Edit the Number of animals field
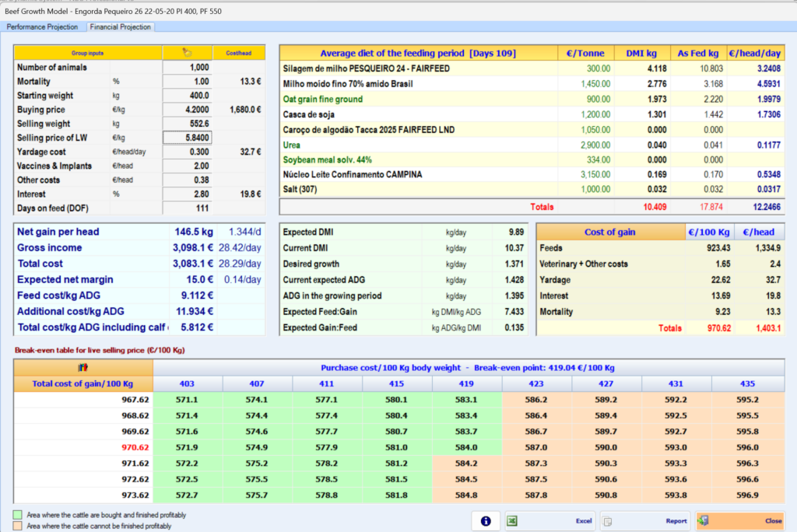 pos(187,67)
